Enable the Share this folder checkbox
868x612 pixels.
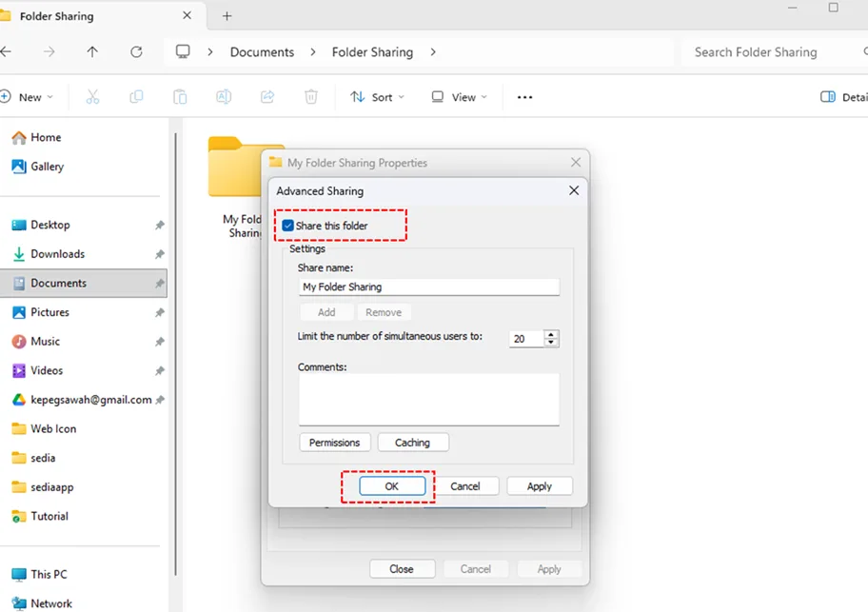(287, 225)
